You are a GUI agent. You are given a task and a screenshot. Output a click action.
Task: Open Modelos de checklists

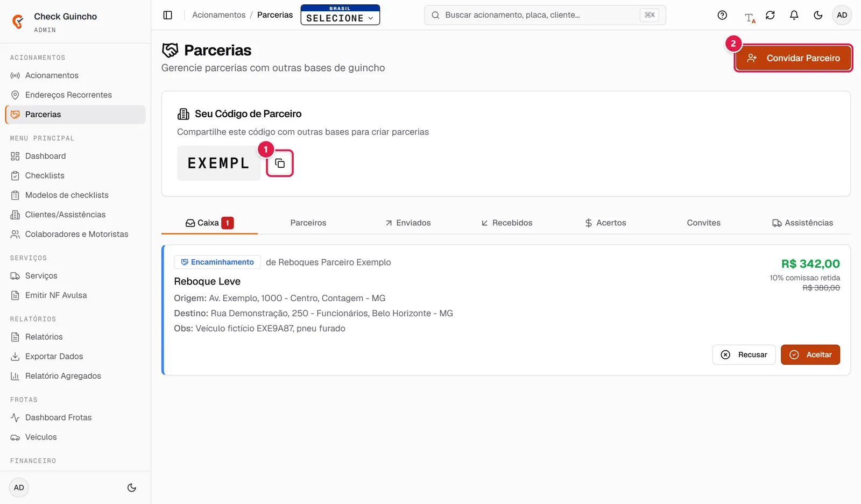(75, 195)
